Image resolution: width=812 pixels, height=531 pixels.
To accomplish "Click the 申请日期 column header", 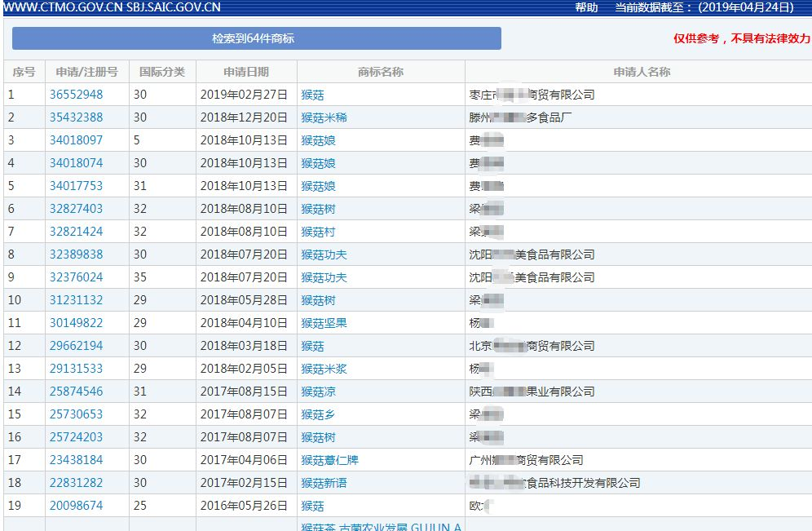I will point(246,72).
